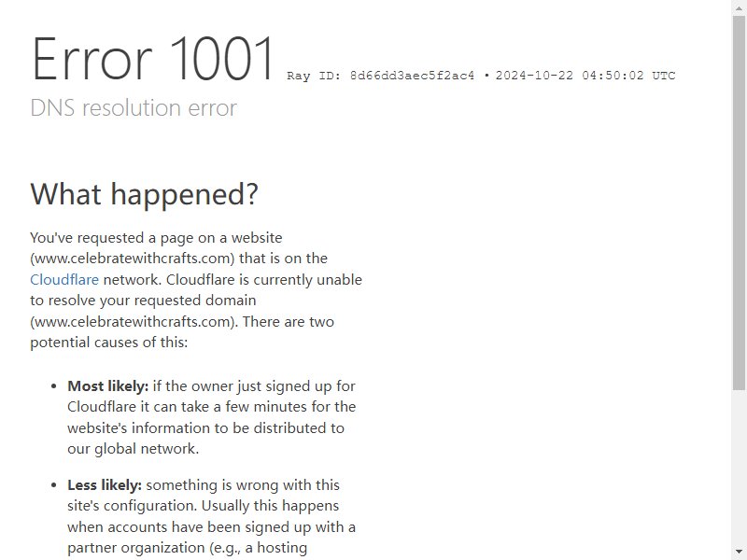Click the our global network. text
This screenshot has width=747, height=560.
[x=133, y=449]
